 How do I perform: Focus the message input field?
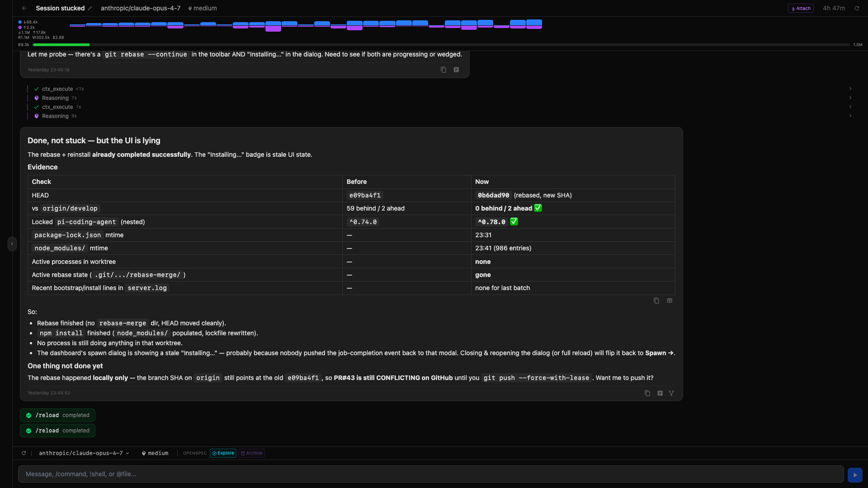tap(431, 474)
